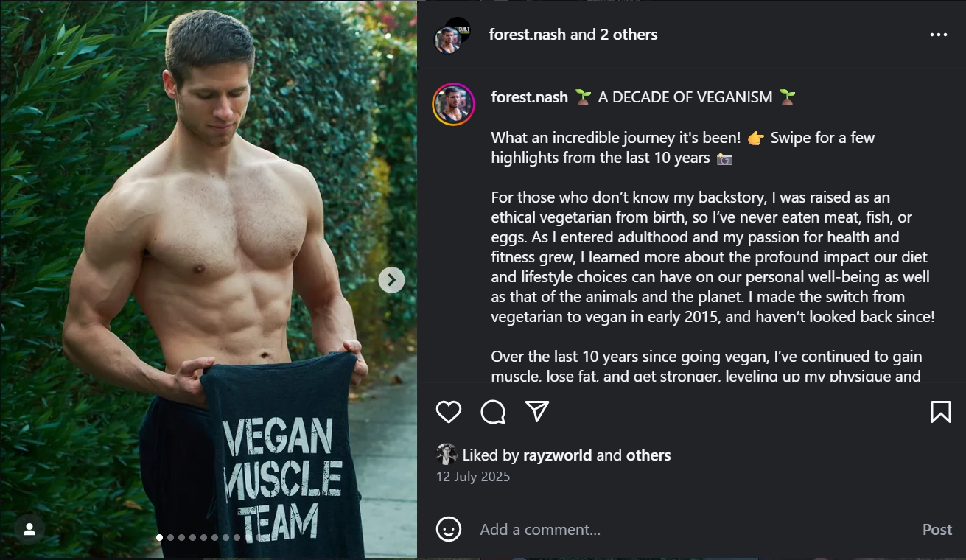Image resolution: width=966 pixels, height=560 pixels.
Task: Go to the next carousel photo
Action: (391, 280)
